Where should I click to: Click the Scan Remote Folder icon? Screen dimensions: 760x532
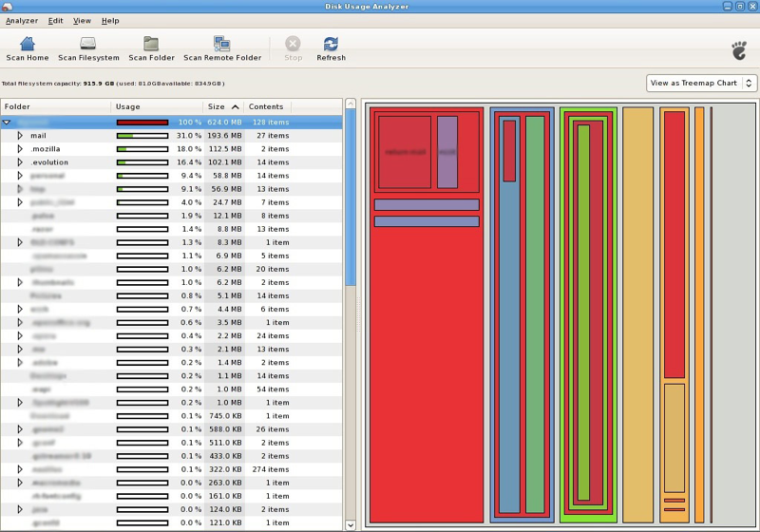coord(222,44)
